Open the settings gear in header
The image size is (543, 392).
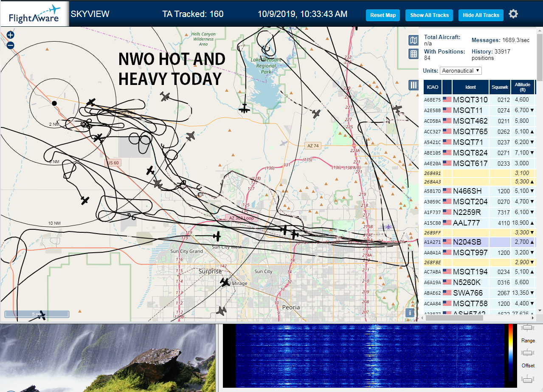[513, 14]
